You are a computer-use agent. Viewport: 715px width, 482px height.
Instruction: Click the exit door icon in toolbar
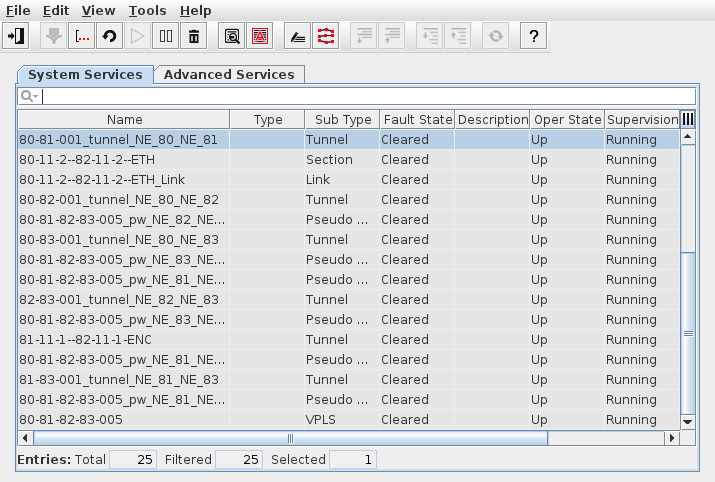pos(17,37)
